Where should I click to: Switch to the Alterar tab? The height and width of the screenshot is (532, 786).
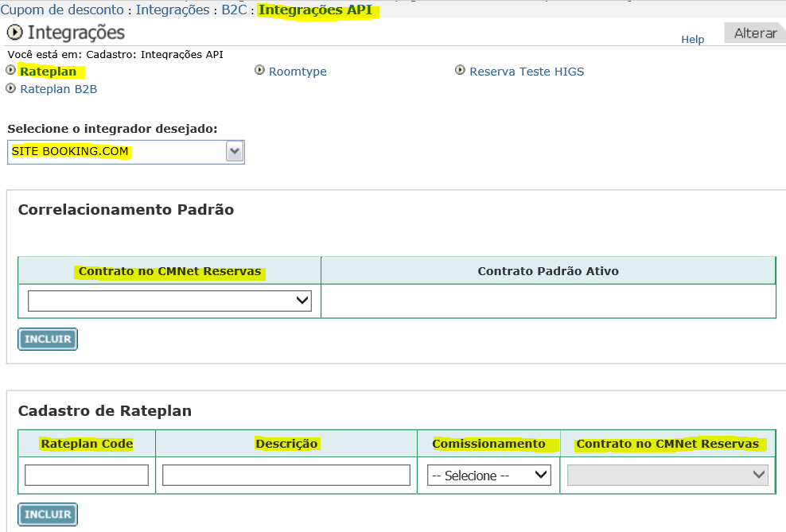coord(755,33)
